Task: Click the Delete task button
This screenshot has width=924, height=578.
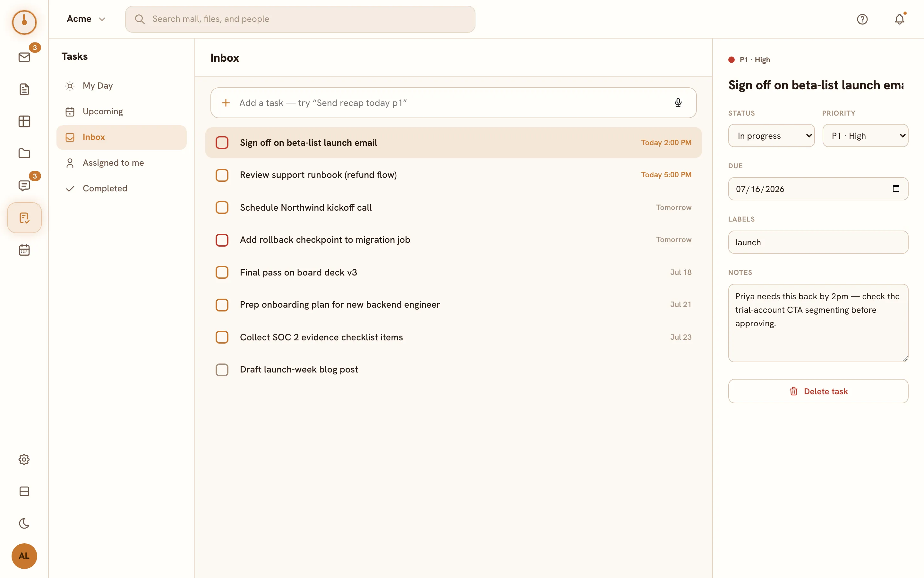Action: tap(818, 391)
